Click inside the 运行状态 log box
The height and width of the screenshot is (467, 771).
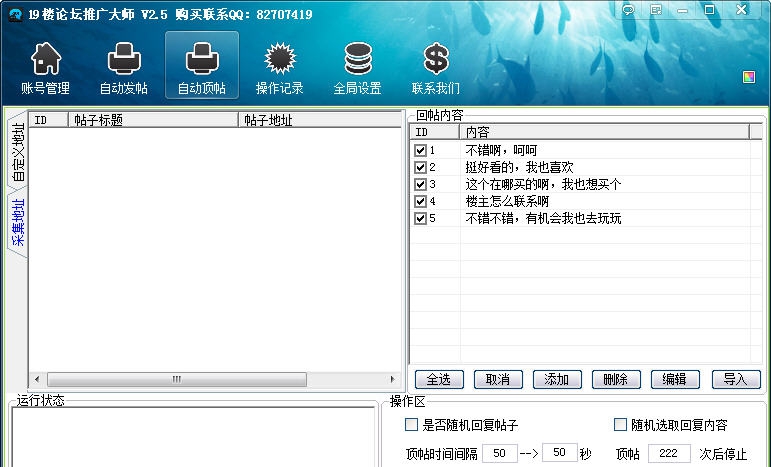[193, 437]
